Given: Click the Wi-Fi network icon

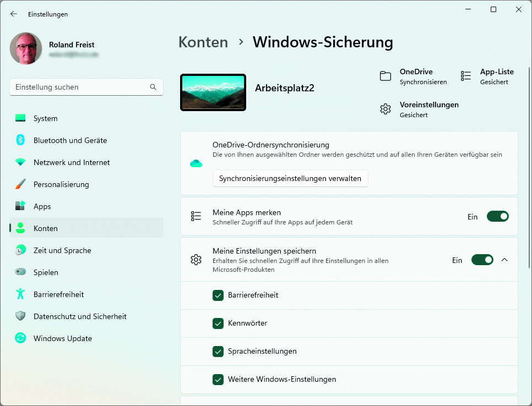Looking at the screenshot, I should pos(20,162).
